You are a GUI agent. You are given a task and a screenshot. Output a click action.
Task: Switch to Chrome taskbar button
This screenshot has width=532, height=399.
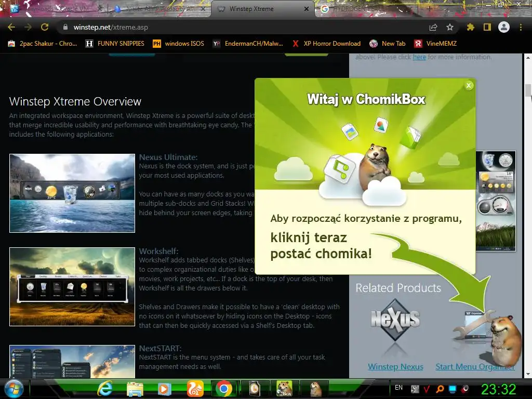(224, 389)
